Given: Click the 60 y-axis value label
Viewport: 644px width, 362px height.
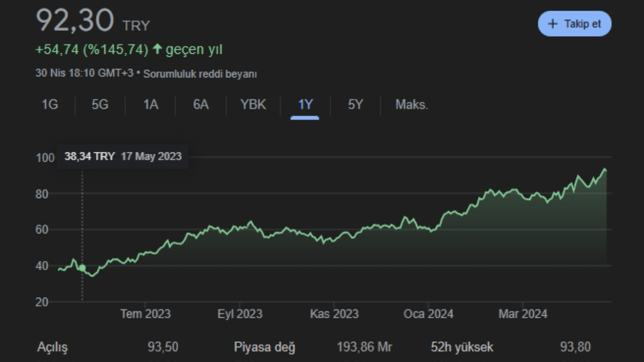Looking at the screenshot, I should (42, 230).
